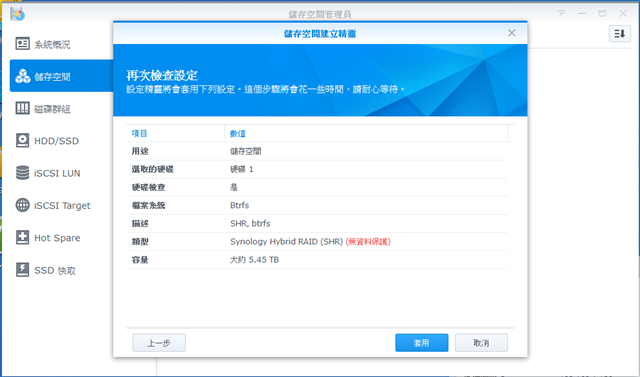Select the 容量 5.45 TB row
The image size is (640, 377).
(x=317, y=259)
